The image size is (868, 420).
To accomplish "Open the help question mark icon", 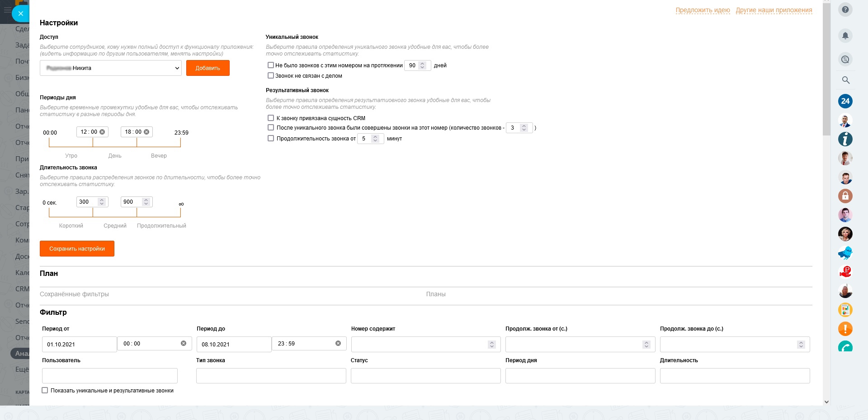I will click(x=845, y=9).
